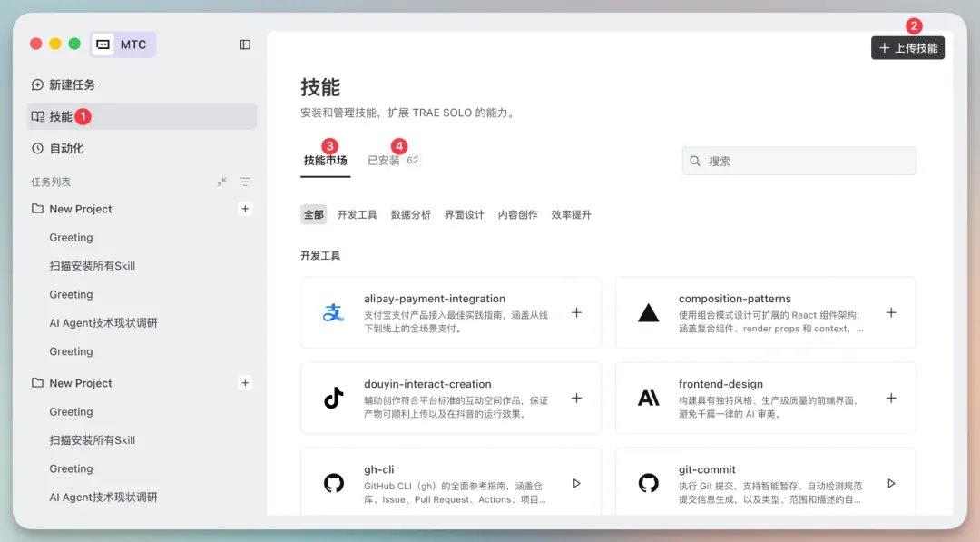The width and height of the screenshot is (980, 542).
Task: Select the 技能市场 tab
Action: pos(325,161)
